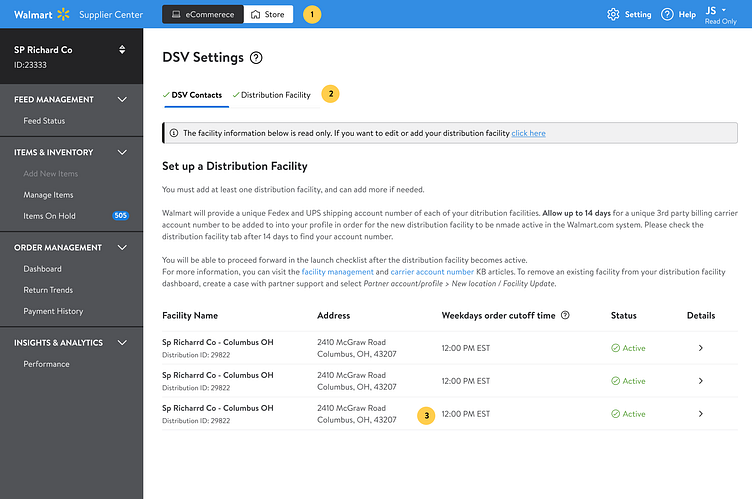Open Payment History in the sidebar
The width and height of the screenshot is (752, 499).
pos(53,311)
